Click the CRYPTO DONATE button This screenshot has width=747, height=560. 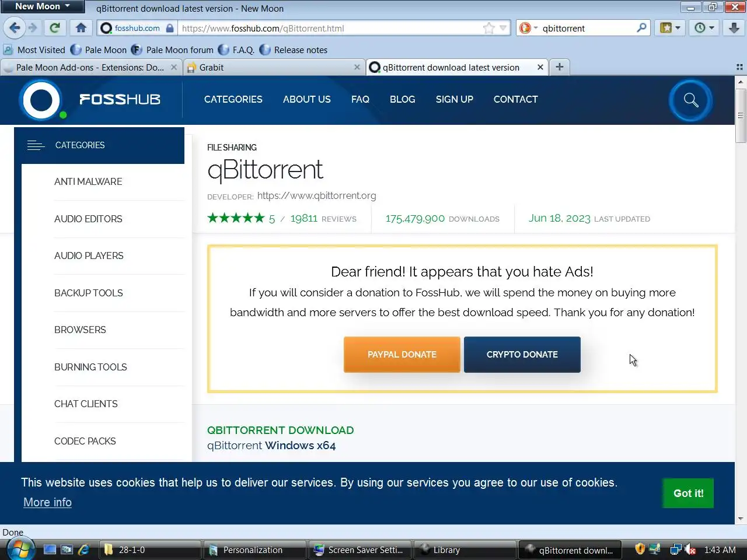522,355
